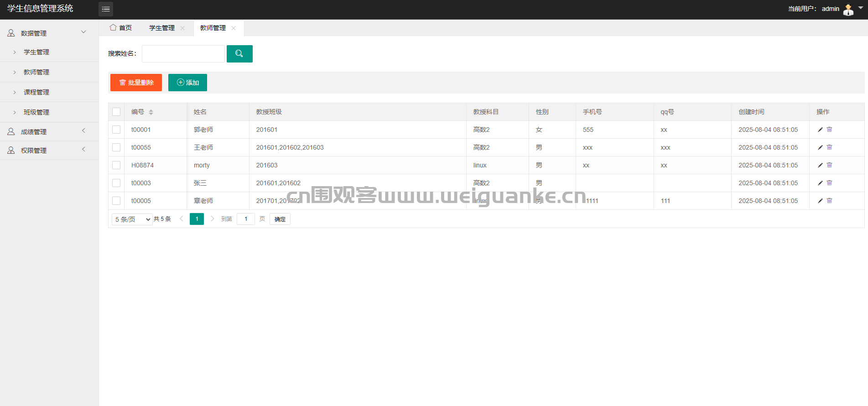Click the phone cell 555
Viewport: 868px width, 406px height.
[588, 130]
